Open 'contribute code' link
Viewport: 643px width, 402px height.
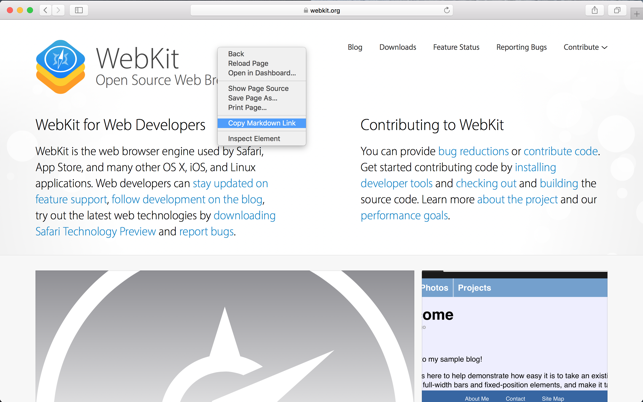click(561, 151)
